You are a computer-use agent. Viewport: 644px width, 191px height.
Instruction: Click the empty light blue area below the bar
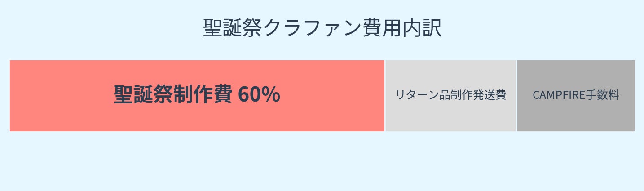click(322, 162)
